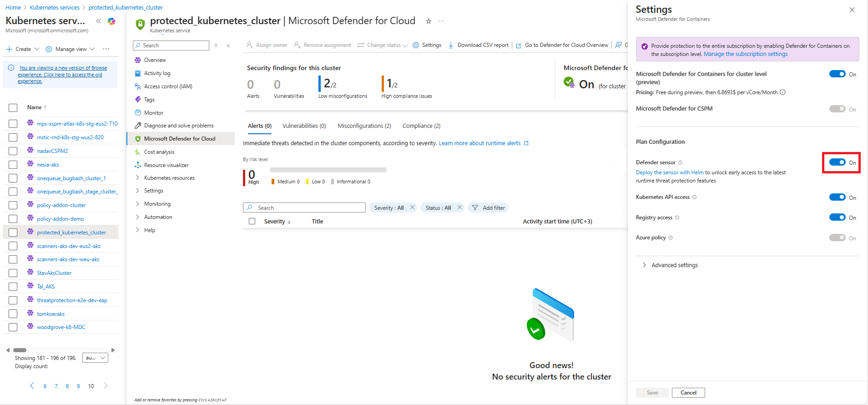Open the Change status dropdown

(383, 45)
